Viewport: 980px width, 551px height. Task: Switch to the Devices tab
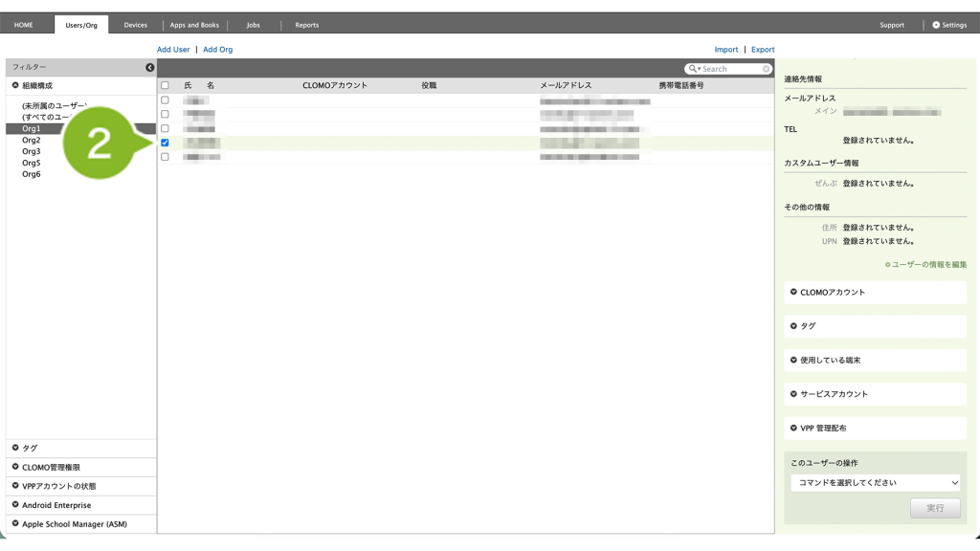(136, 25)
